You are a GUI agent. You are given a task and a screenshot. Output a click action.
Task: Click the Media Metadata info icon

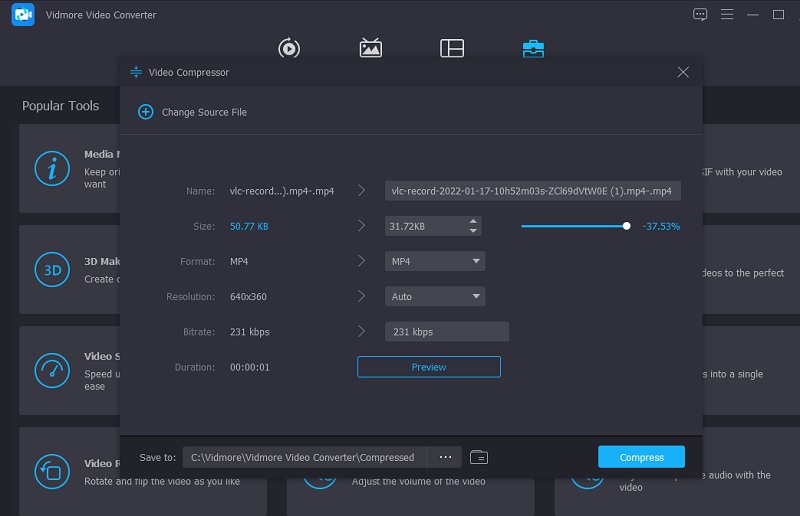51,169
